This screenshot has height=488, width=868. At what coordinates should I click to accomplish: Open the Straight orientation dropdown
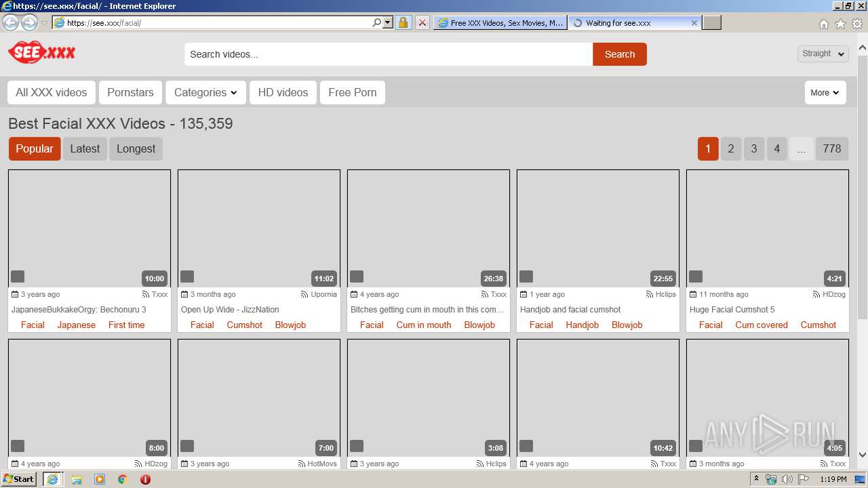pos(823,54)
